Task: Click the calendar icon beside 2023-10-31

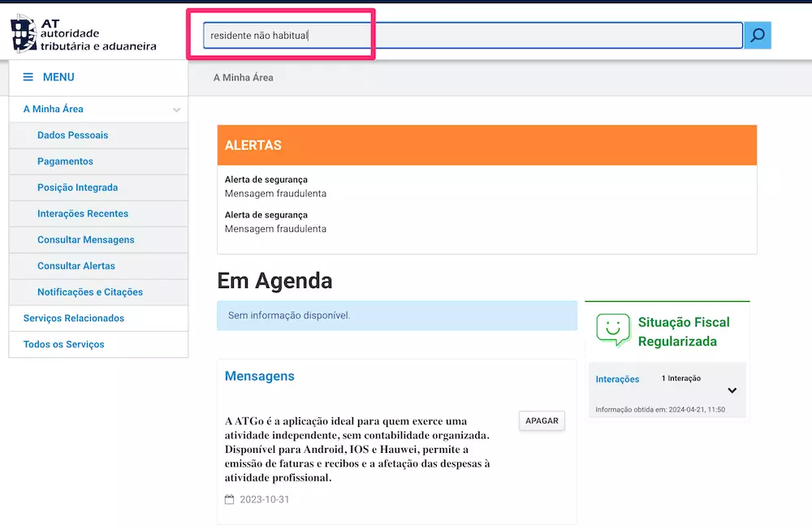Action: tap(230, 499)
